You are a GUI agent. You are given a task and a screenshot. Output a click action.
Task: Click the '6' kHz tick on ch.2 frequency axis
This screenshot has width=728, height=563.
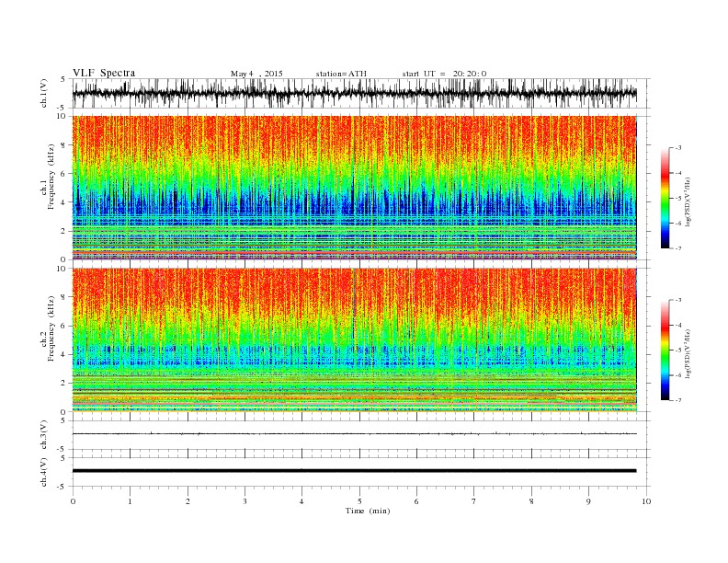click(x=64, y=326)
